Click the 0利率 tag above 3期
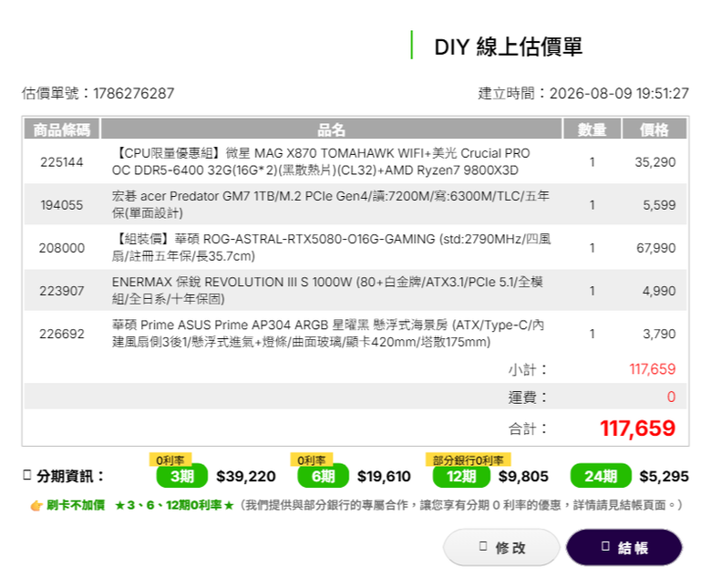 170,459
